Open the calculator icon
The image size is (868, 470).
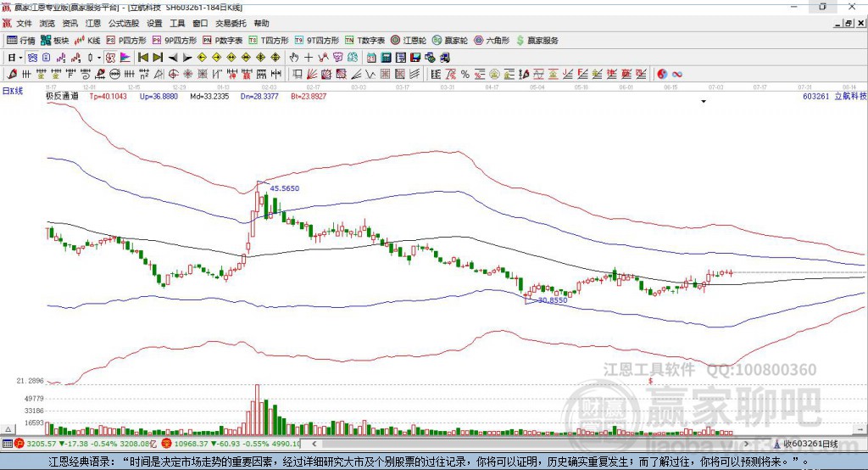click(386, 58)
